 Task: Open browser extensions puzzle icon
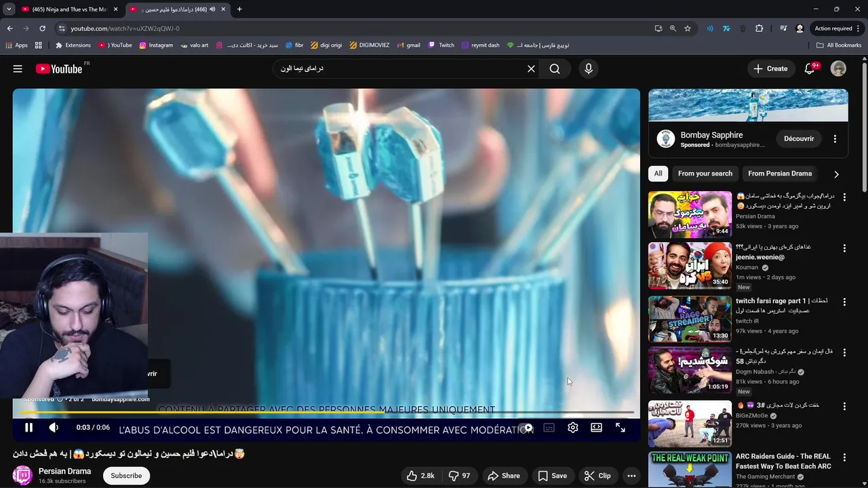[759, 28]
